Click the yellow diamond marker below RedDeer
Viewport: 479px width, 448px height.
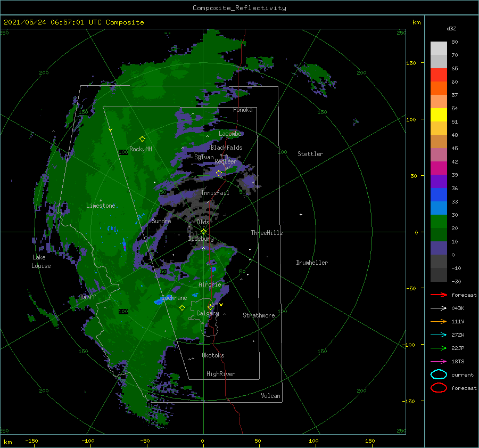[219, 173]
